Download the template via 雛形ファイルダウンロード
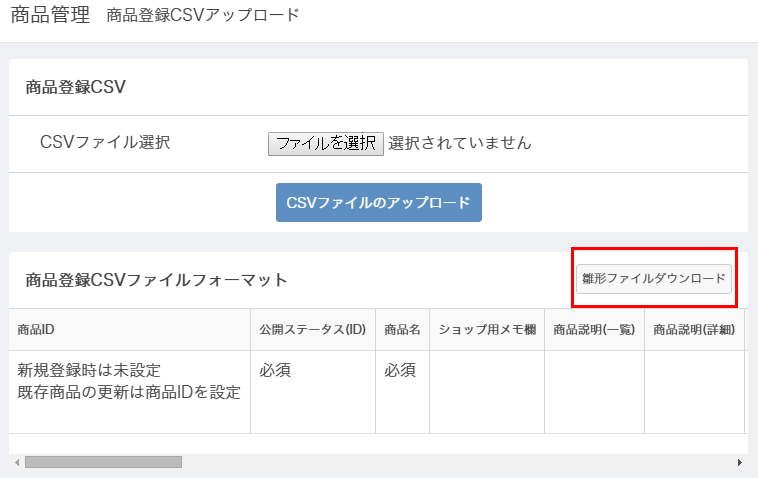The width and height of the screenshot is (758, 478). tap(654, 279)
